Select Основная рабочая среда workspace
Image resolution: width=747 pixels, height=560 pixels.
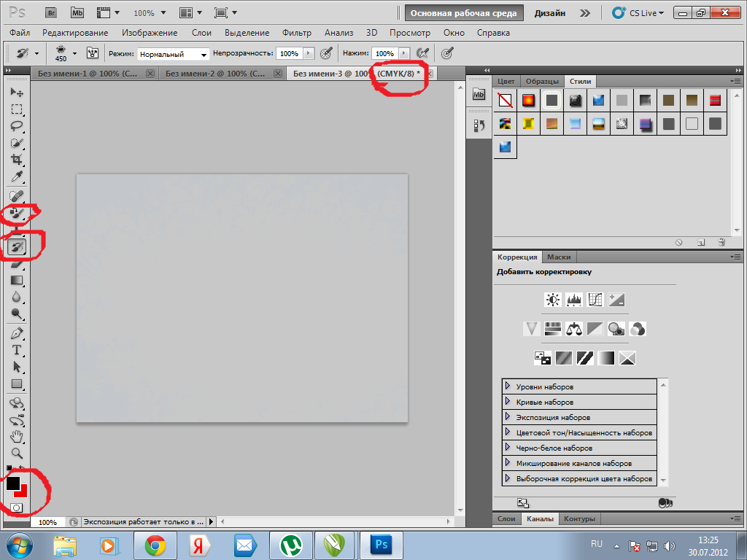click(x=463, y=13)
